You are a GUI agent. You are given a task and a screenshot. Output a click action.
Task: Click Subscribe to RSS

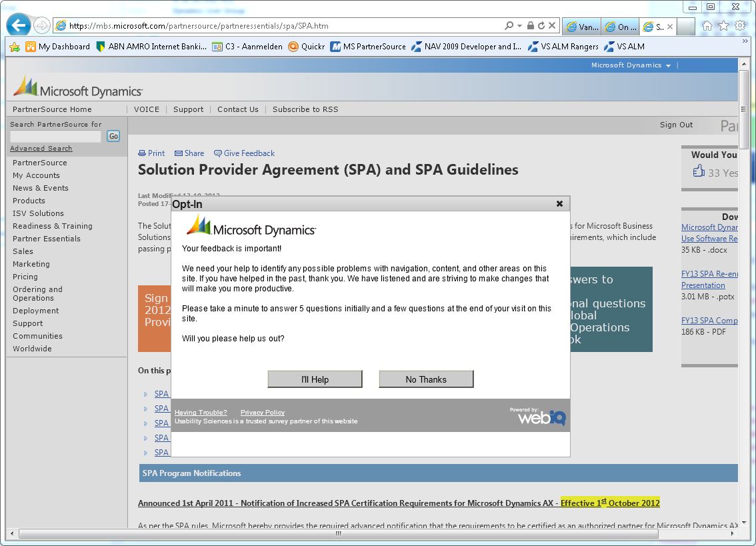click(305, 109)
